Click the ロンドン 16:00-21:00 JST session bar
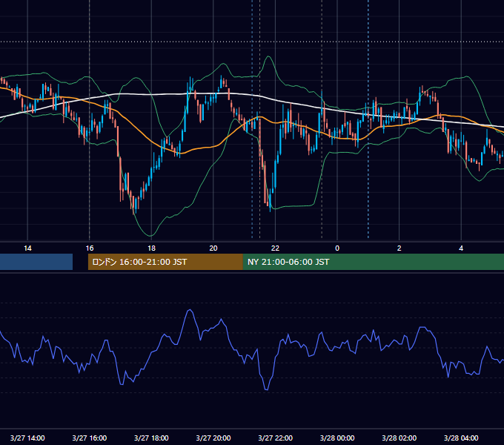Screen dimensions: 504x445 pyautogui.click(x=165, y=262)
